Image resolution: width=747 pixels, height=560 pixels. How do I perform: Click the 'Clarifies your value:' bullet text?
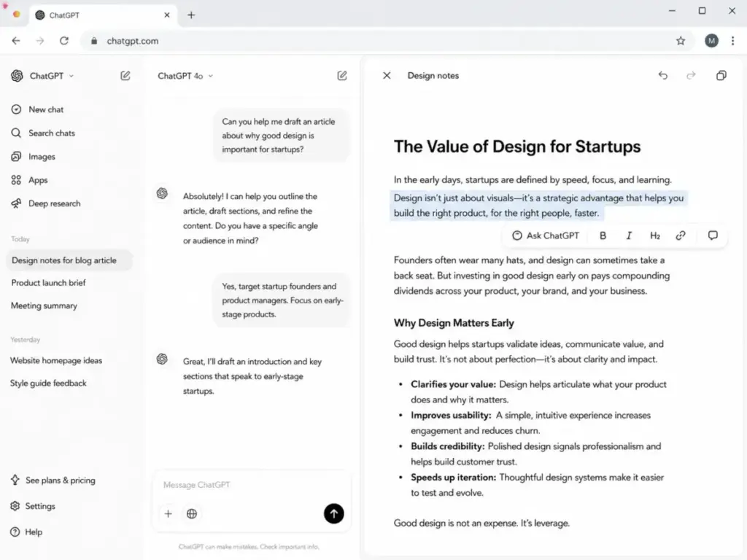[x=453, y=384]
